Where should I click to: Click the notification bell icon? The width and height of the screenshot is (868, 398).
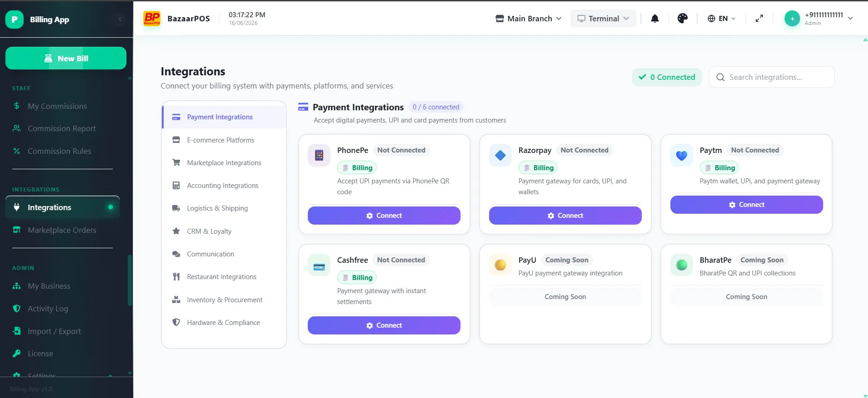tap(655, 19)
